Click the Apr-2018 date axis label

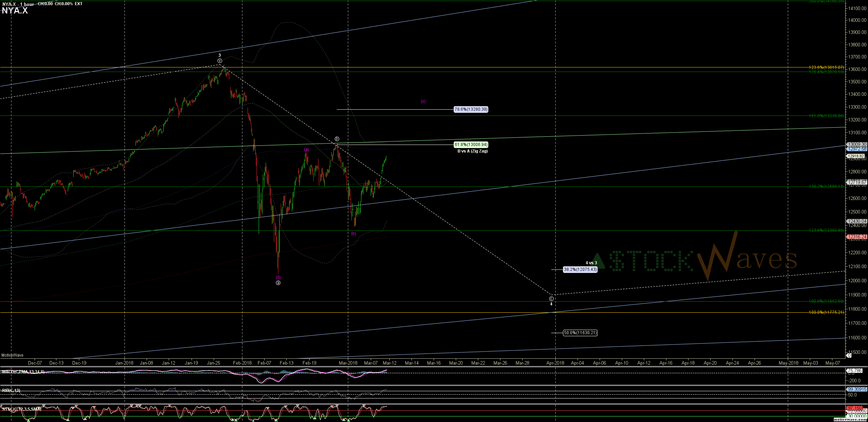[x=555, y=363]
